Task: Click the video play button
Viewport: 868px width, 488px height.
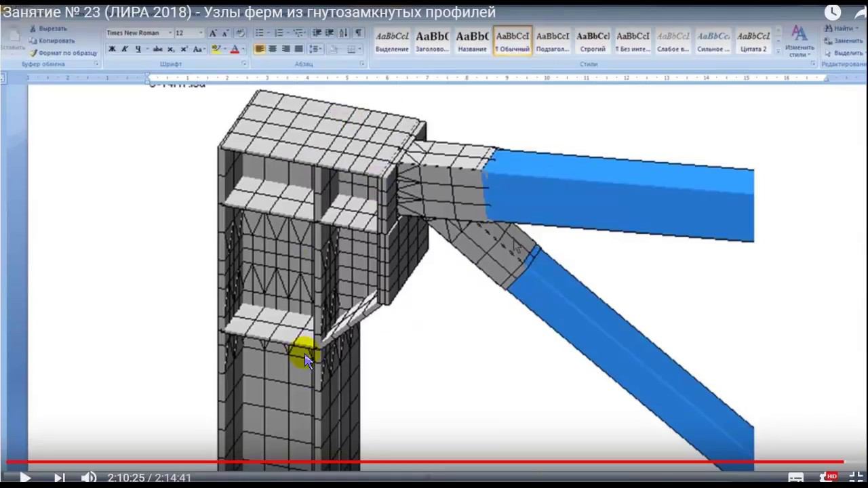Action: coord(25,478)
